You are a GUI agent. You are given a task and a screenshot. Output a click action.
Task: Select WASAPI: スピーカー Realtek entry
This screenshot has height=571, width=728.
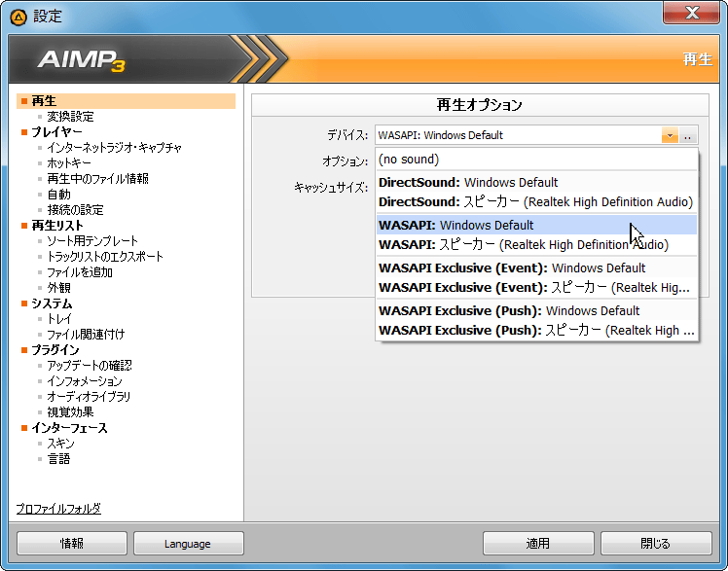tap(536, 244)
